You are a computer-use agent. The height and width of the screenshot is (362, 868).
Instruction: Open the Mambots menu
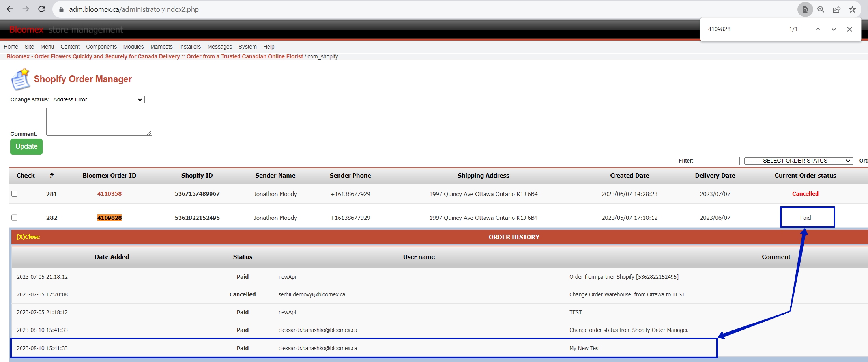(x=161, y=47)
